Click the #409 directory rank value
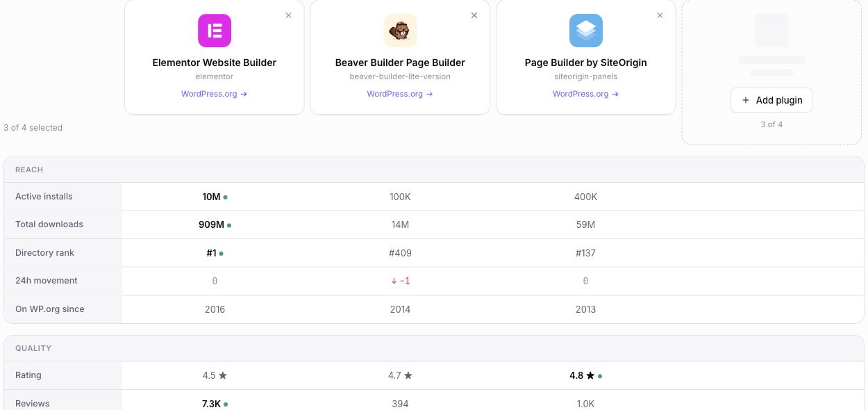This screenshot has height=410, width=868. 400,253
